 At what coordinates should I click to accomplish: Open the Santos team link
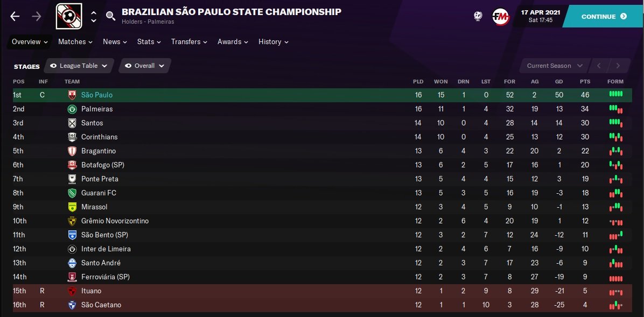pos(92,123)
